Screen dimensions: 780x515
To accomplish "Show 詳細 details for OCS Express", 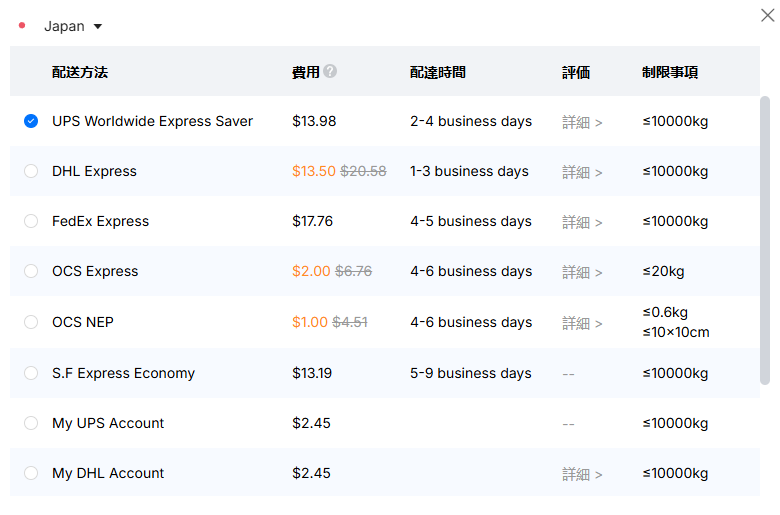I will 582,273.
